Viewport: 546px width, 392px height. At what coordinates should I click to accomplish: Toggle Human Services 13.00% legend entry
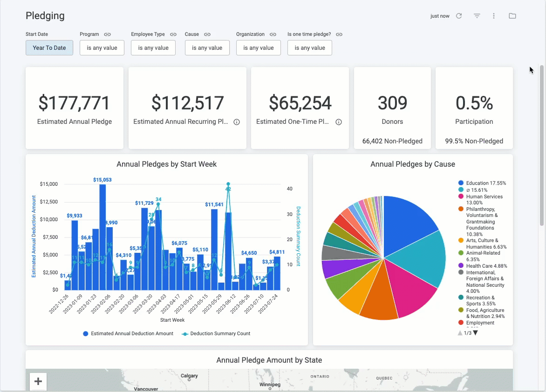click(480, 199)
